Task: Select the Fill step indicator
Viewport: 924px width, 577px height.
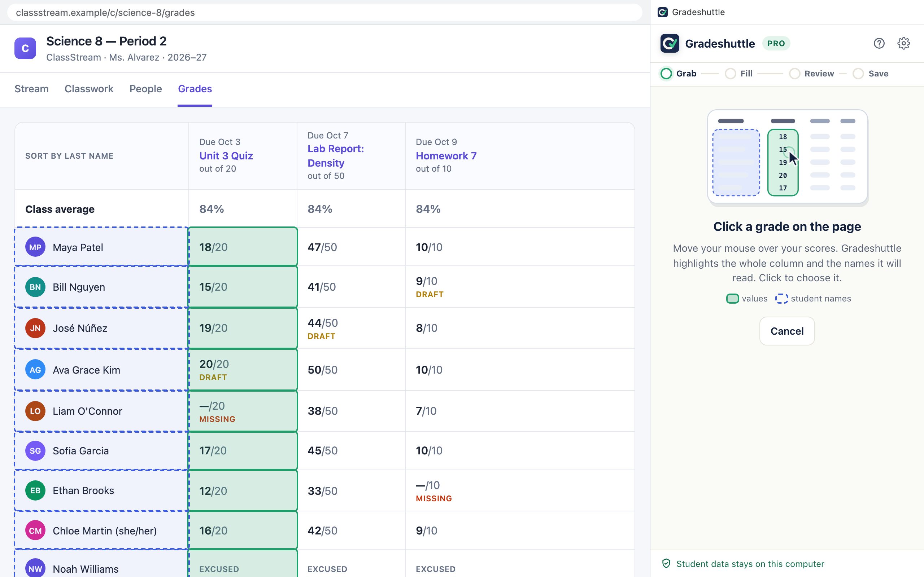Action: coord(739,74)
